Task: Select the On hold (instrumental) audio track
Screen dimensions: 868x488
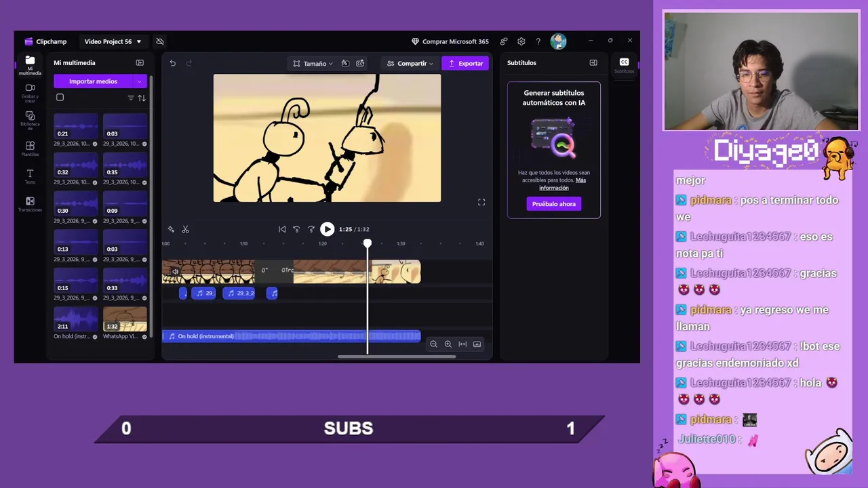Action: coord(291,336)
